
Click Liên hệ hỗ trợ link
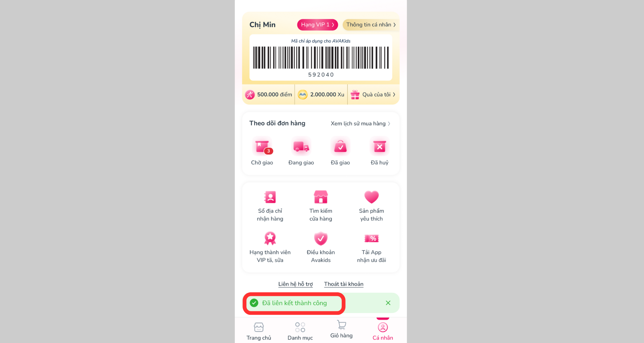(x=295, y=284)
